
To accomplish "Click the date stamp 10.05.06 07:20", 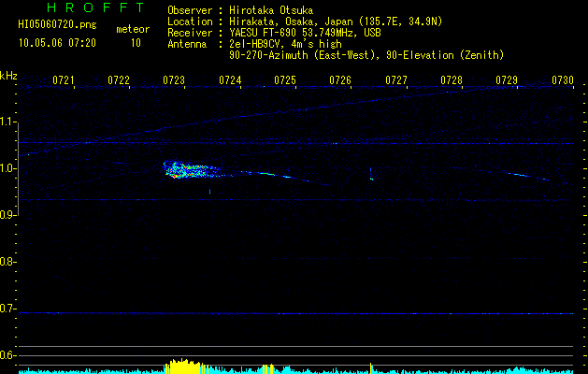I will pyautogui.click(x=57, y=43).
